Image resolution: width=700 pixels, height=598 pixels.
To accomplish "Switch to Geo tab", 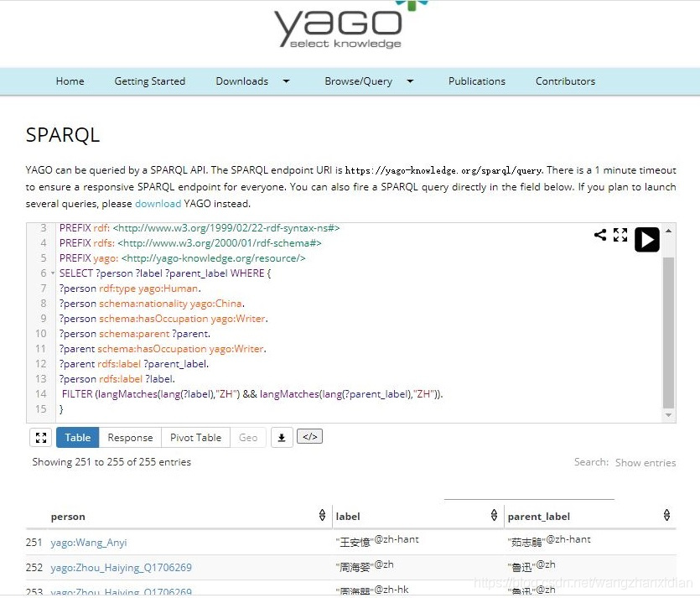I will point(248,437).
